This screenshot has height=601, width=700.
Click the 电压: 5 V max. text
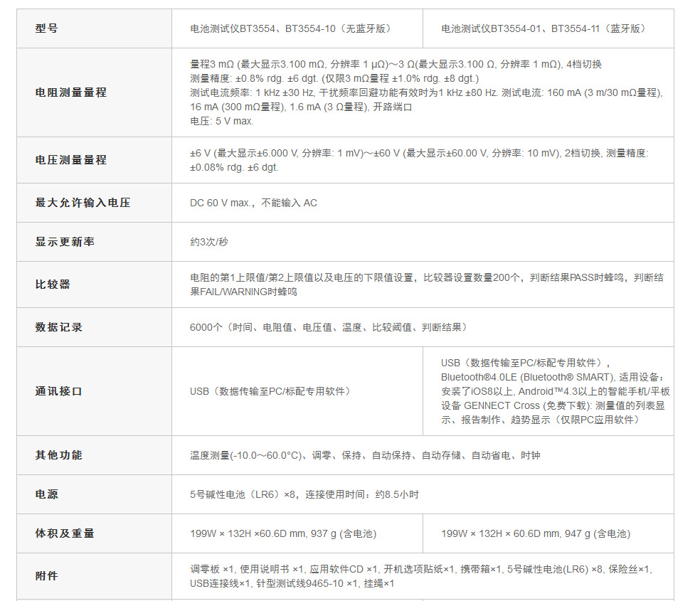point(221,122)
